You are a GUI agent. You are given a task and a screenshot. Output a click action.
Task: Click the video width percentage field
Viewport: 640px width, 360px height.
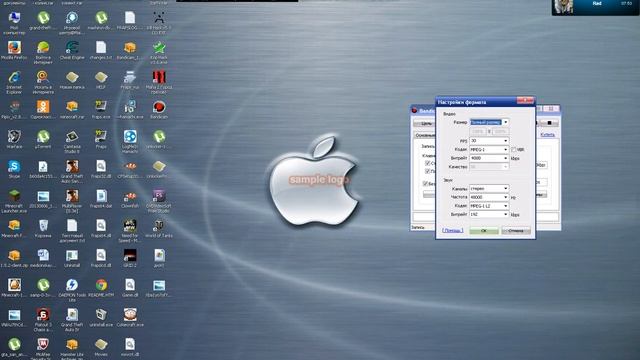coord(478,131)
